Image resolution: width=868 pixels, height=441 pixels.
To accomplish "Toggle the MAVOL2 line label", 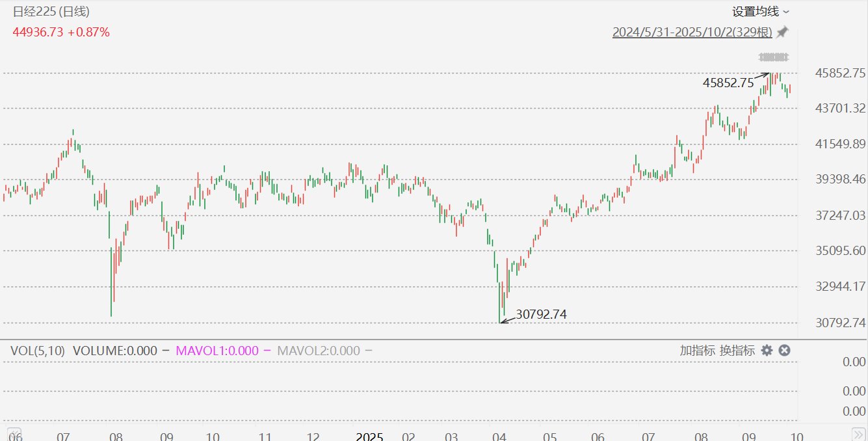I will pos(319,351).
